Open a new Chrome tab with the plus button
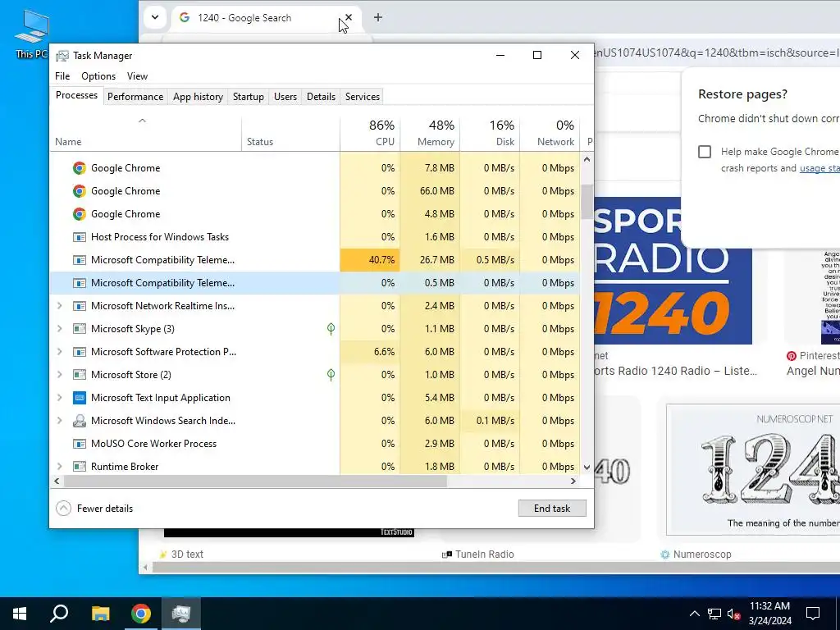Screen dimensions: 840x630 [377, 18]
